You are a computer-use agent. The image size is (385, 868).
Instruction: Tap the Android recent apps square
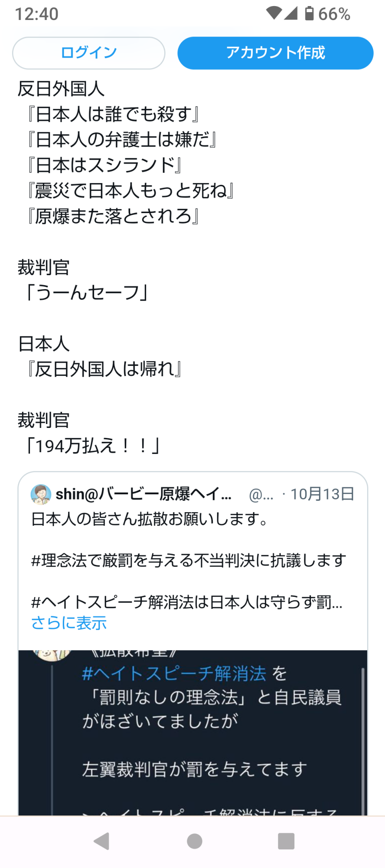286,841
